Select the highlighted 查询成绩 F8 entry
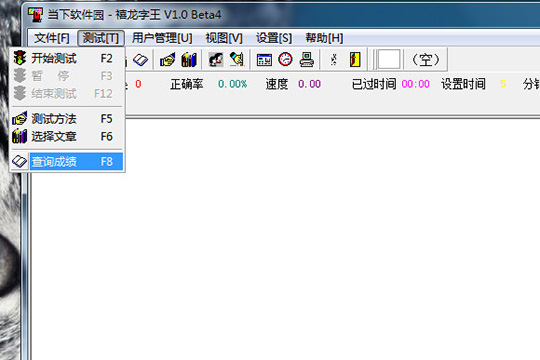The height and width of the screenshot is (360, 540). coord(67,162)
